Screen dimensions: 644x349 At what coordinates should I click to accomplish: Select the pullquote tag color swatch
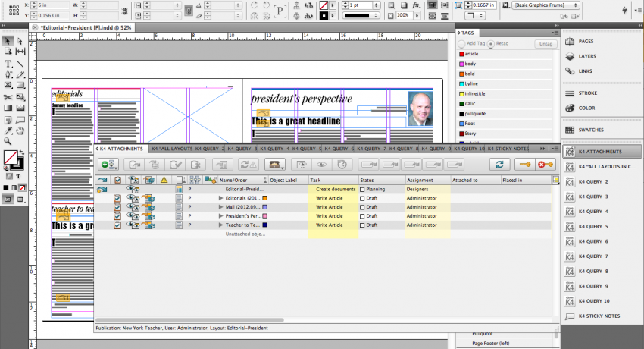pos(461,114)
